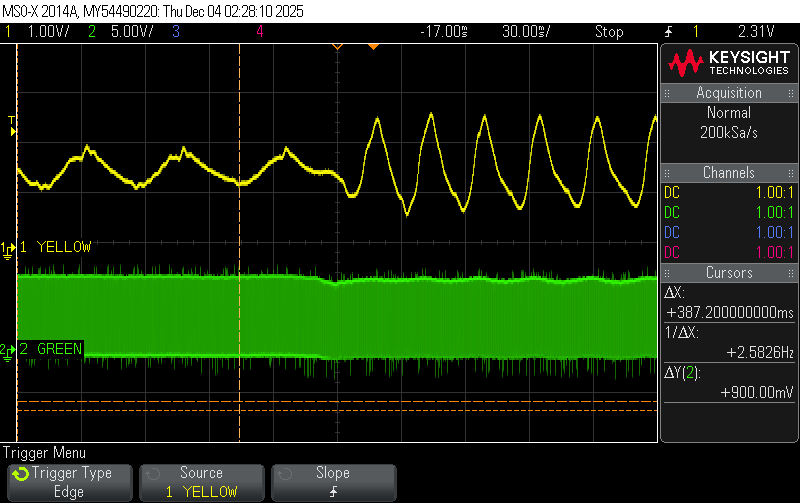
Task: Open the Cursors panel header
Action: (x=729, y=272)
